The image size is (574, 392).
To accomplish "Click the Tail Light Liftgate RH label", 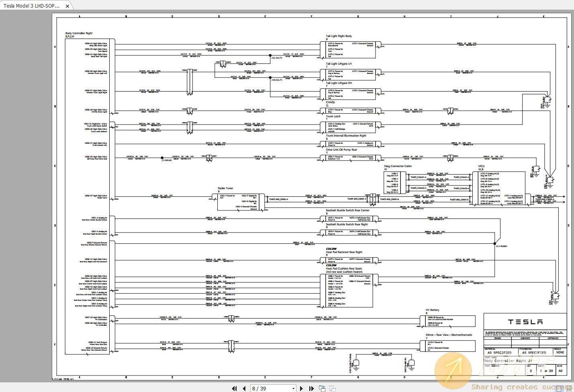I will (339, 83).
